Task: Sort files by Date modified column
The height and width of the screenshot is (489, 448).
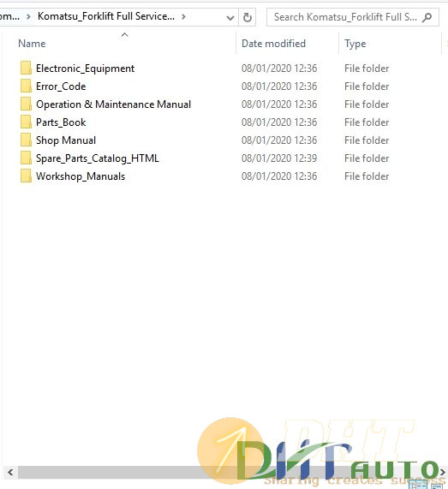Action: pyautogui.click(x=273, y=44)
